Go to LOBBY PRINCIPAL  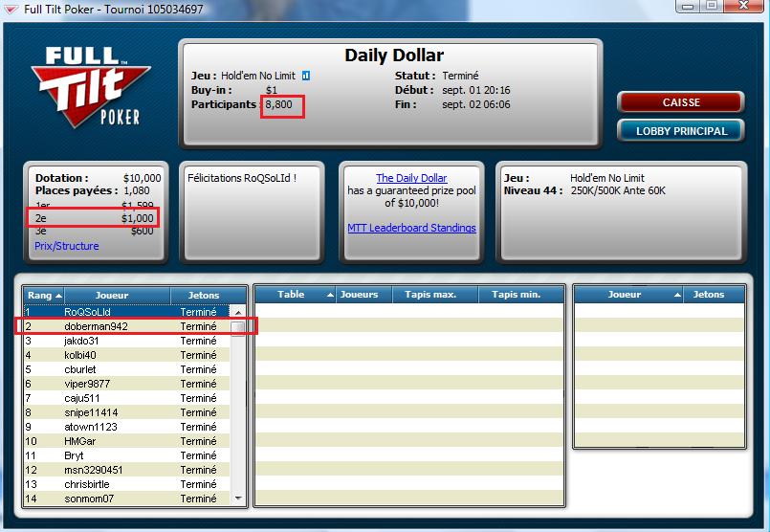click(x=681, y=131)
